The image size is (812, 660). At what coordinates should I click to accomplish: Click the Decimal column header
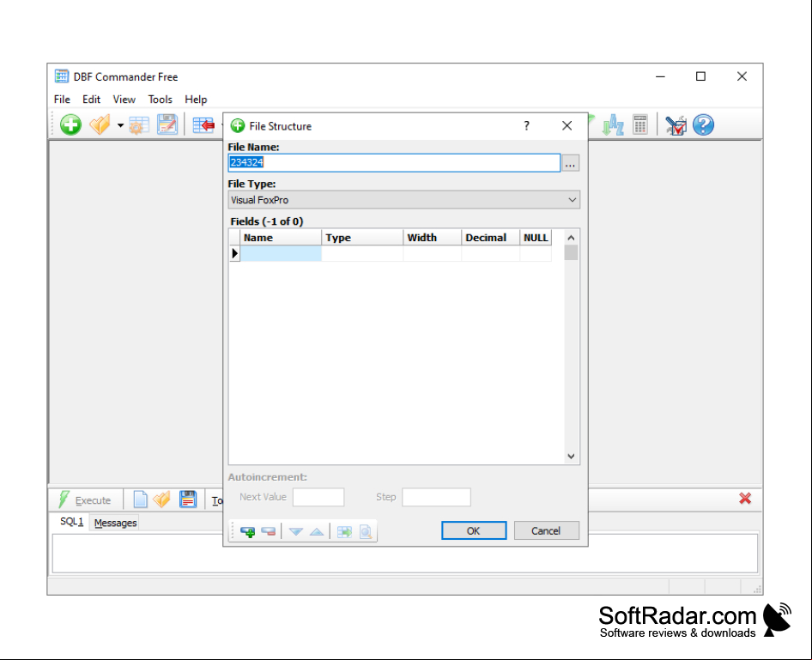(x=490, y=238)
